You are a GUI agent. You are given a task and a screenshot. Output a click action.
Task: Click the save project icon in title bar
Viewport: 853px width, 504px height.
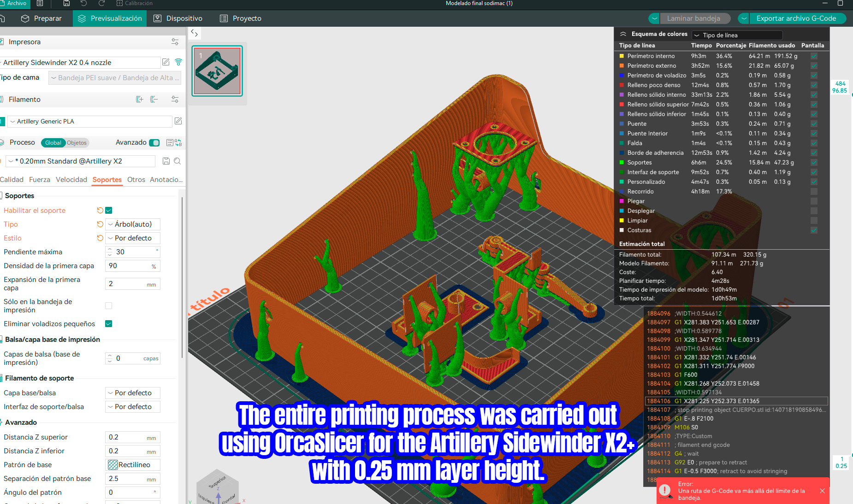(x=66, y=3)
